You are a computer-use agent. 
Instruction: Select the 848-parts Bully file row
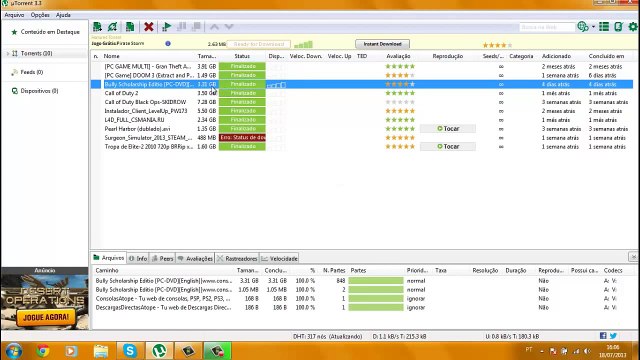pyautogui.click(x=363, y=281)
